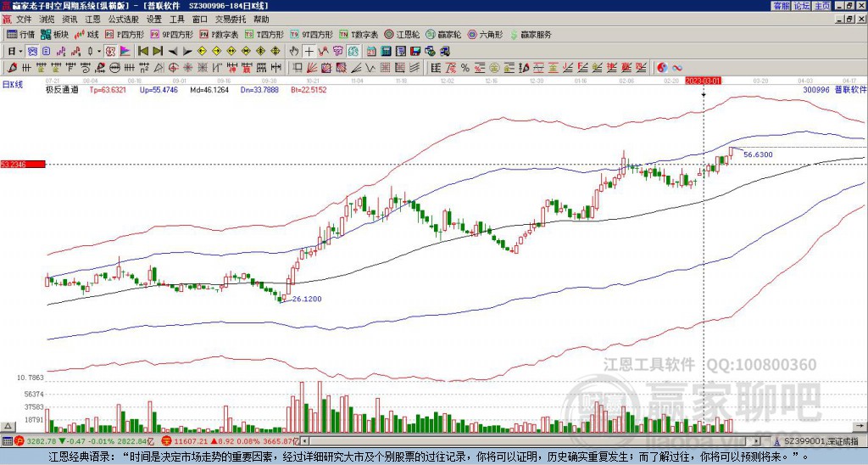Open the T数字表 tool
868x465 pixels.
click(359, 34)
